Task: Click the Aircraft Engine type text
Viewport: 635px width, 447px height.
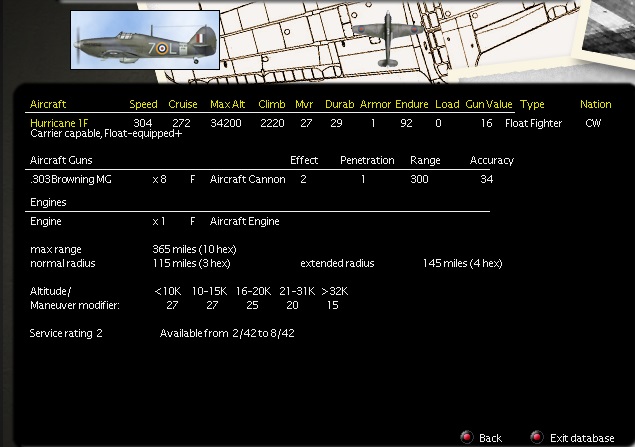Action: [245, 221]
